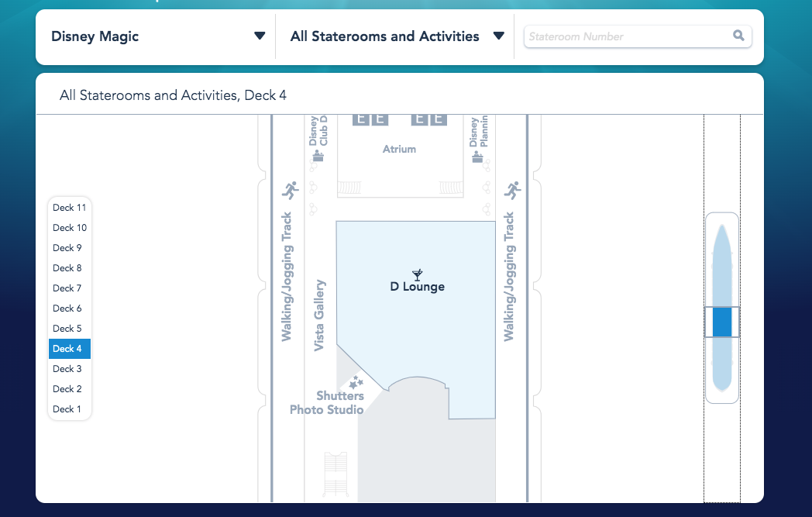Go to Deck 1
The image size is (812, 517).
tap(67, 409)
